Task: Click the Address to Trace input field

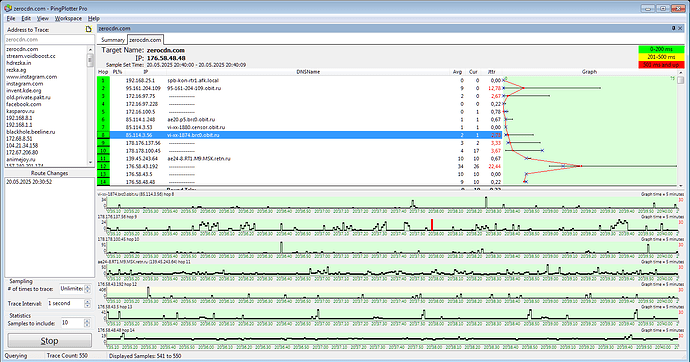Action: (49, 40)
